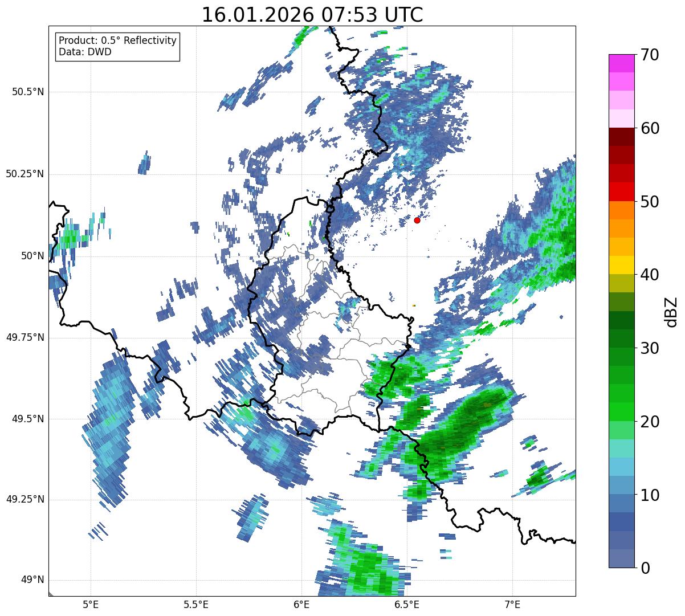The height and width of the screenshot is (616, 685).
Task: Click the title '16.01.2026 07:53 UTC'
Action: 312,15
